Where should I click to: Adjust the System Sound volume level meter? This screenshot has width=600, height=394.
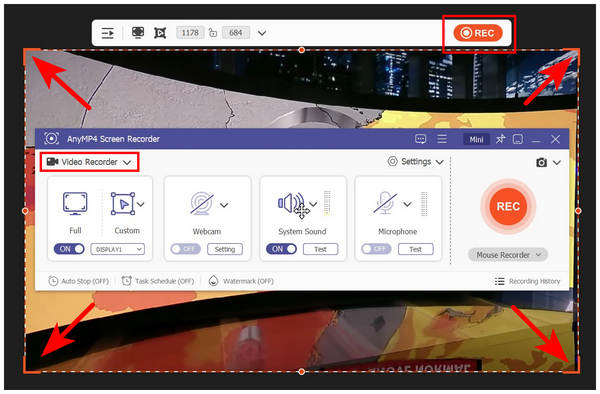click(327, 203)
